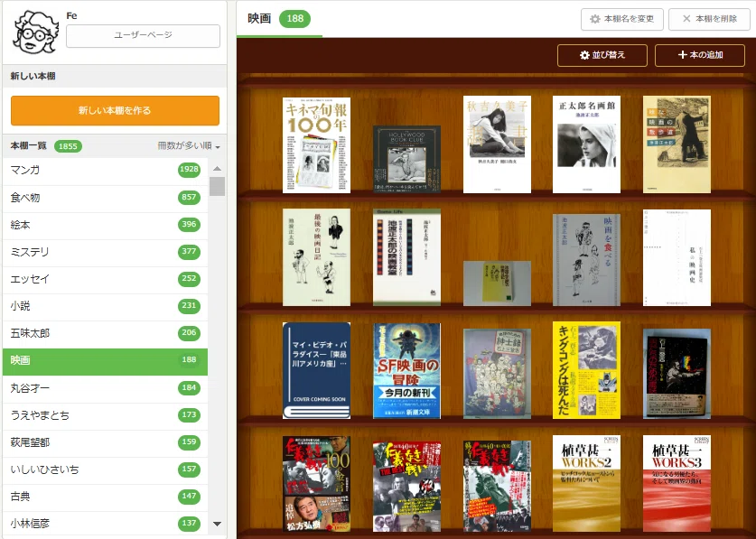Open the ユーザーページ button
This screenshot has width=756, height=539.
coord(143,36)
